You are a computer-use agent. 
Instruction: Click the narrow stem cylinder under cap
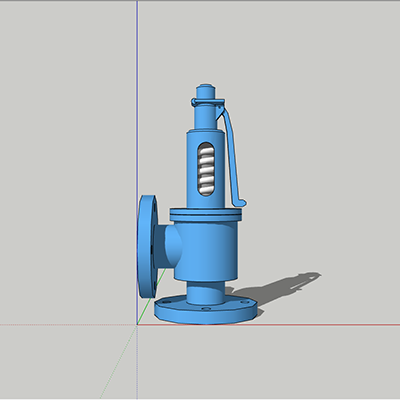coord(206,116)
